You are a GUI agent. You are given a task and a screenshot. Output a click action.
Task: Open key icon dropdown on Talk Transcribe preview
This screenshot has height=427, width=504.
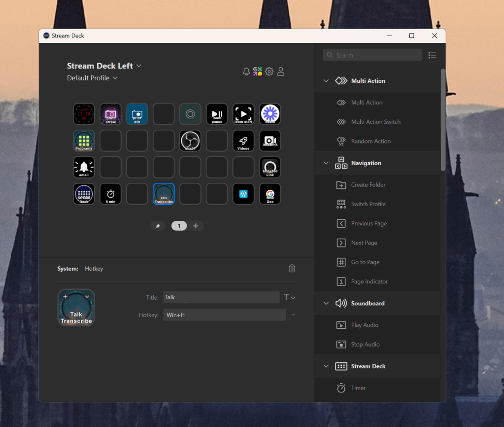[87, 297]
